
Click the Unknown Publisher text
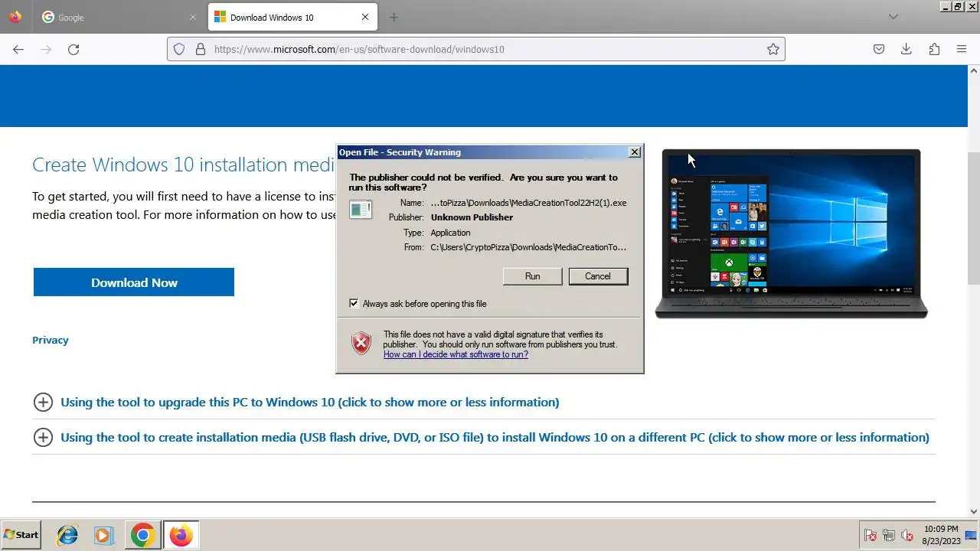472,217
